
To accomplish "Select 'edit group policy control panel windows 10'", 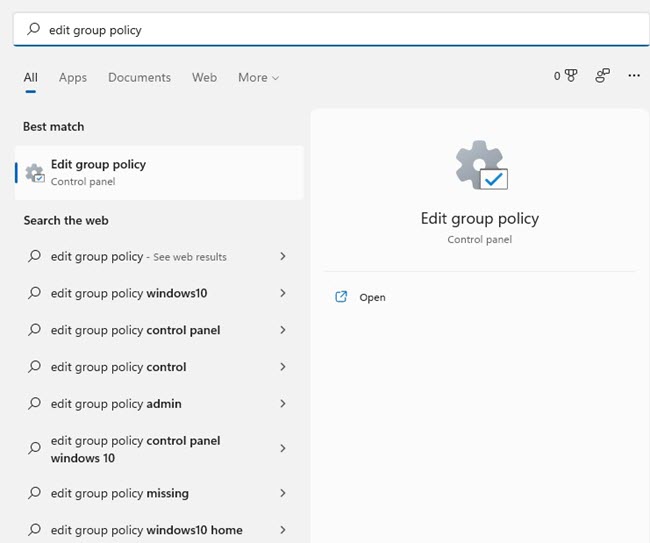I will click(159, 449).
